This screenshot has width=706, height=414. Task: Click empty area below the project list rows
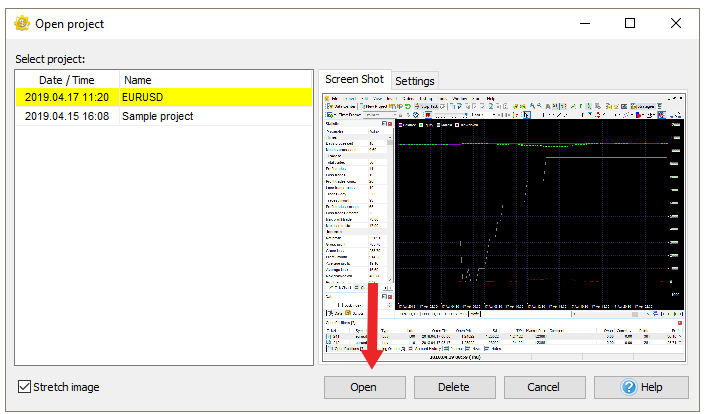click(x=160, y=250)
